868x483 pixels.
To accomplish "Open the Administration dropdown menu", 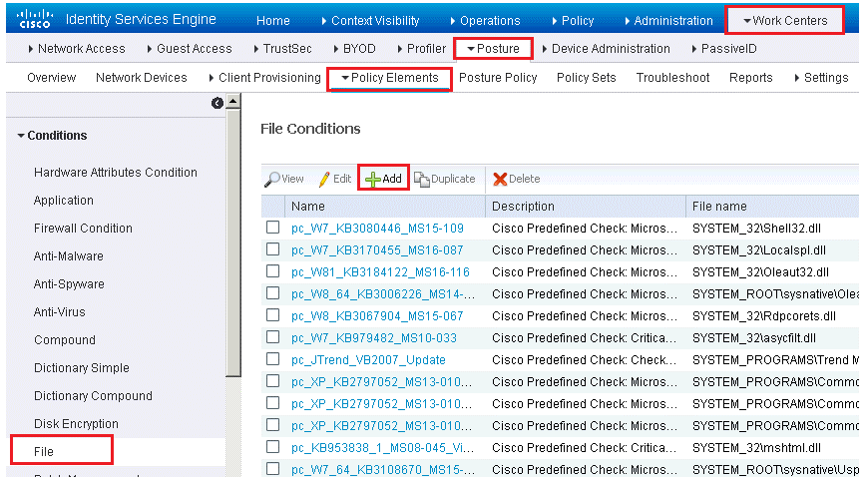I will pyautogui.click(x=668, y=21).
